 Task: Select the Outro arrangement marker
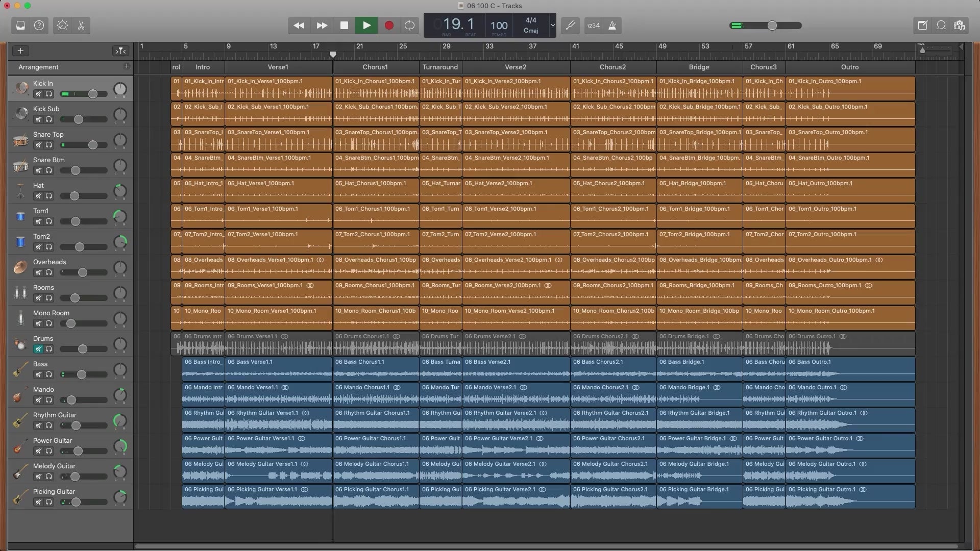(850, 67)
